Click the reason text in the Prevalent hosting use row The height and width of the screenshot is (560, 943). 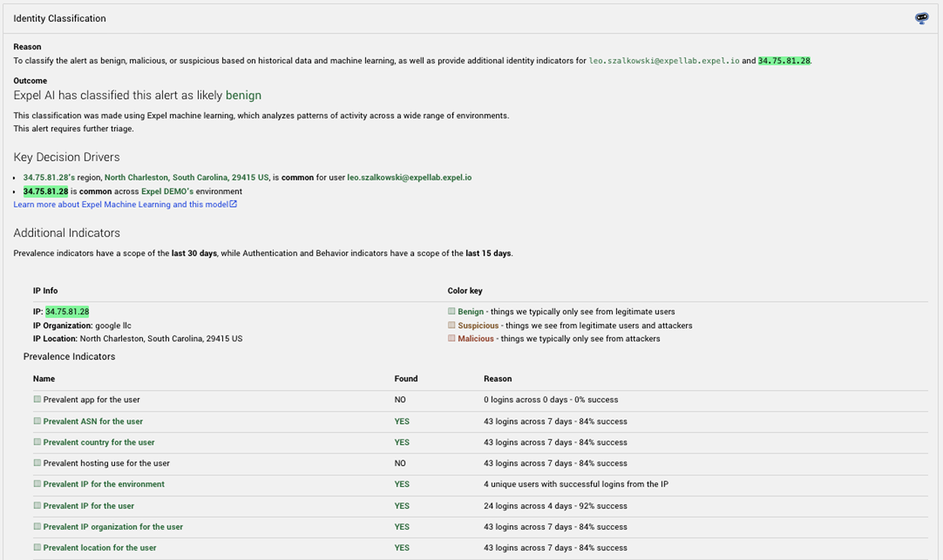[x=556, y=463]
